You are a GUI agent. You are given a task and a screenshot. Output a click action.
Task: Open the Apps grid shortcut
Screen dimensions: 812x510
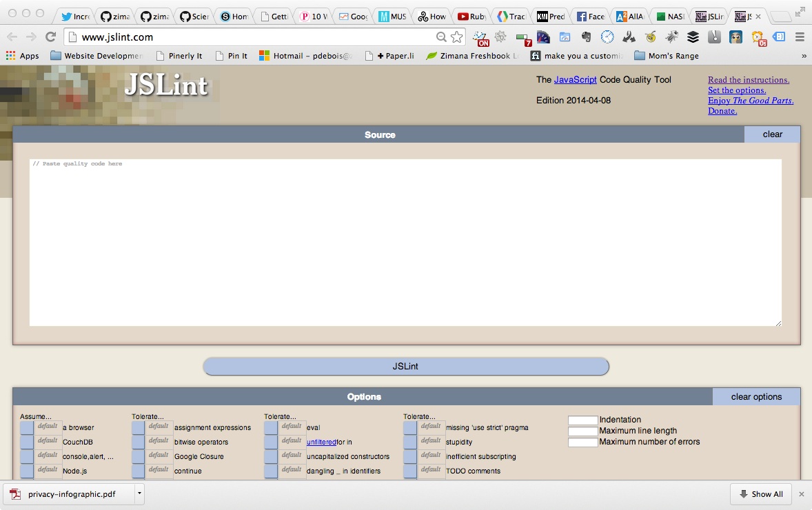click(x=22, y=55)
